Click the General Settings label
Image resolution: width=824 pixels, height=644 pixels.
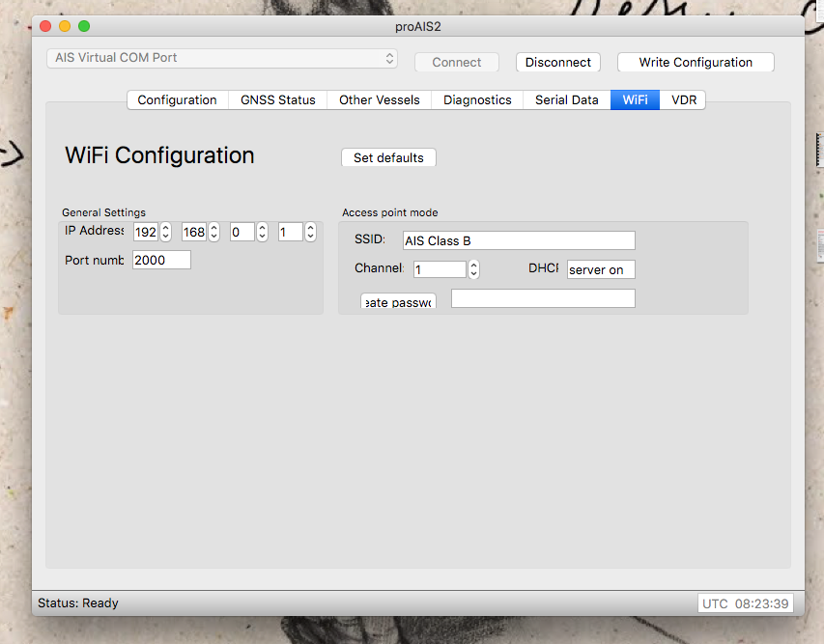coord(103,212)
